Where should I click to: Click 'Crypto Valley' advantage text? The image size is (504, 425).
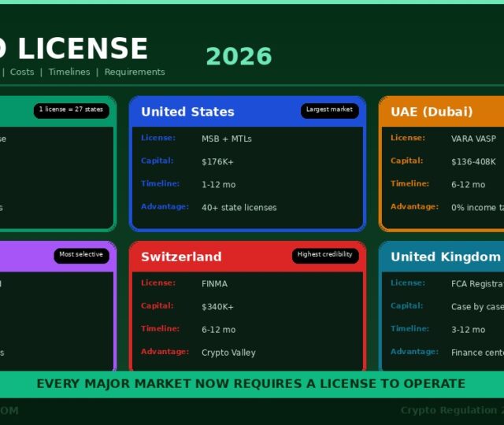click(228, 353)
